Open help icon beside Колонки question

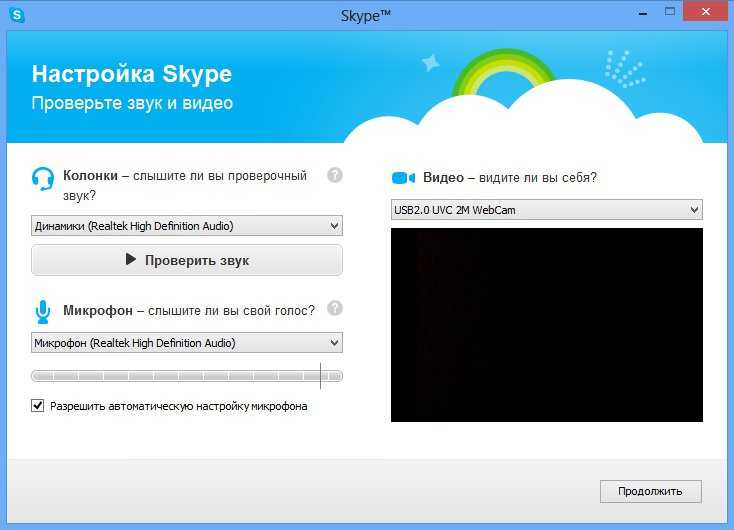pyautogui.click(x=335, y=175)
